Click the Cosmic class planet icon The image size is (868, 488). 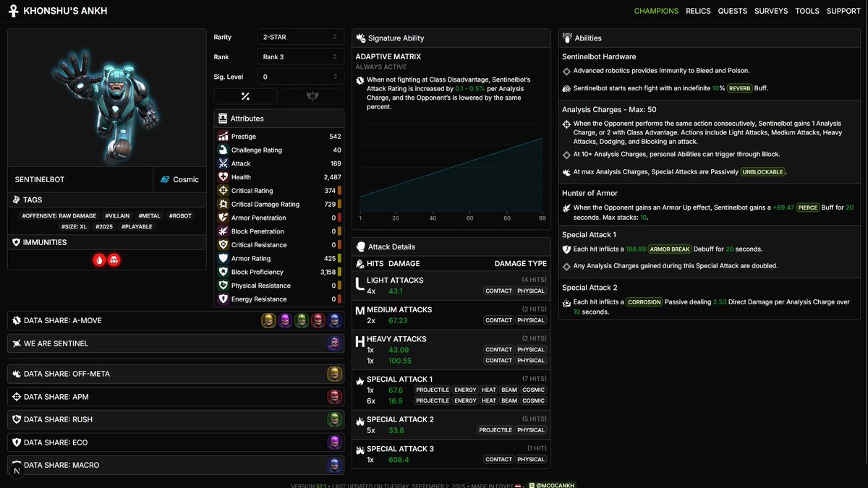click(165, 179)
